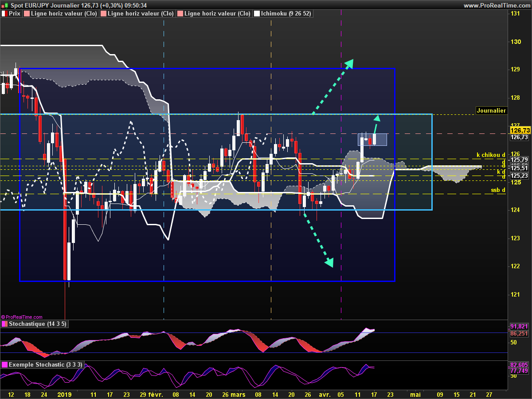Screen dimensions: 532x399
Task: Click the ©ProRealTime.com watermark link
Action: pyautogui.click(x=22, y=317)
